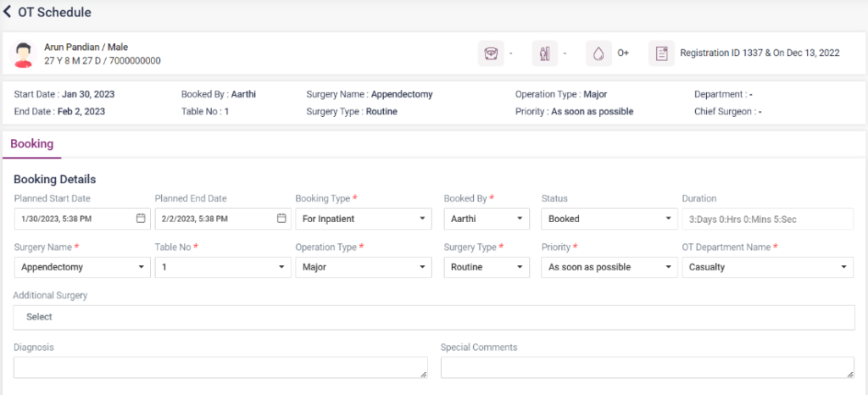Viewport: 868px width, 395px height.
Task: Open the Operation Type dropdown showing Major
Action: (363, 267)
